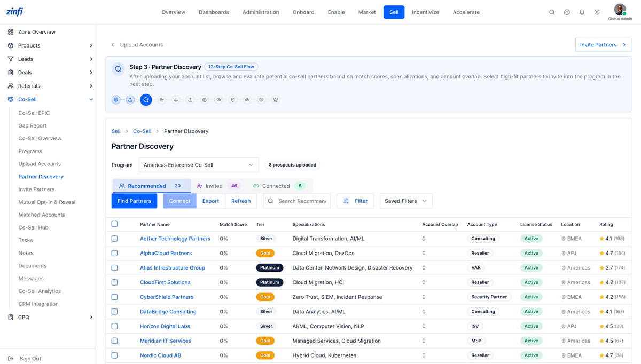Open the search icon in the top bar
Viewport: 641px width, 364px height.
click(552, 12)
